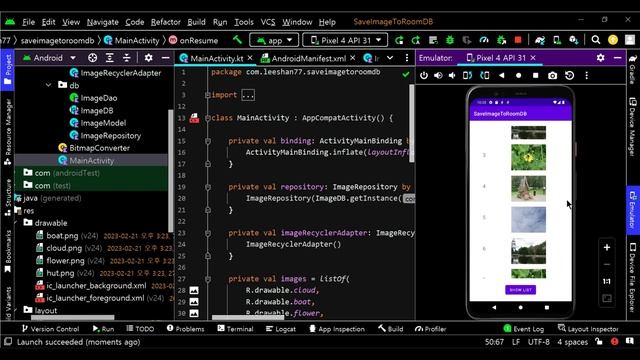Open emulator snapshots icon

tap(569, 76)
